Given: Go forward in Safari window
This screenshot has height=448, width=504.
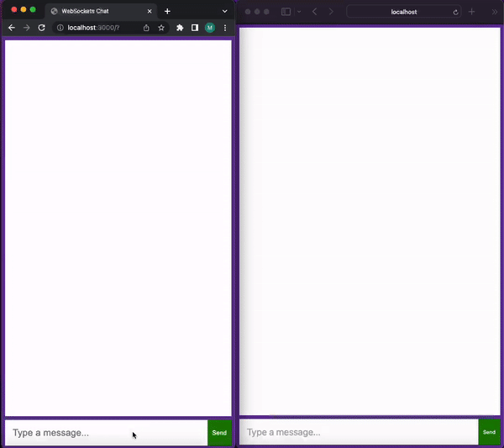Looking at the screenshot, I should (x=331, y=12).
